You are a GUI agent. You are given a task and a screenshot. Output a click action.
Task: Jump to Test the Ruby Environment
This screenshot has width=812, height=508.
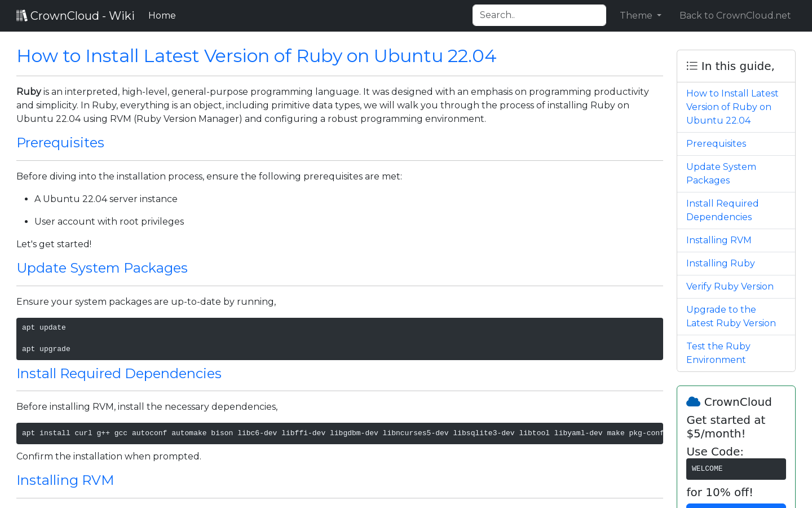coord(718,353)
